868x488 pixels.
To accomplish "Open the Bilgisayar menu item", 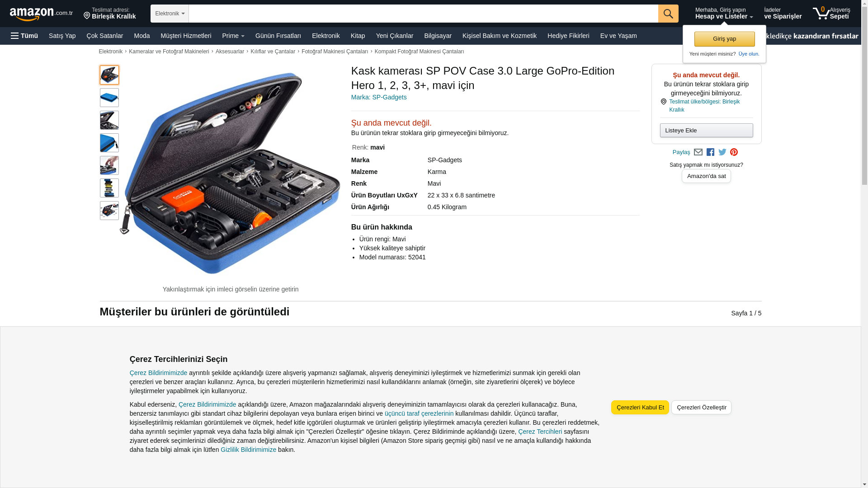I will [x=438, y=36].
